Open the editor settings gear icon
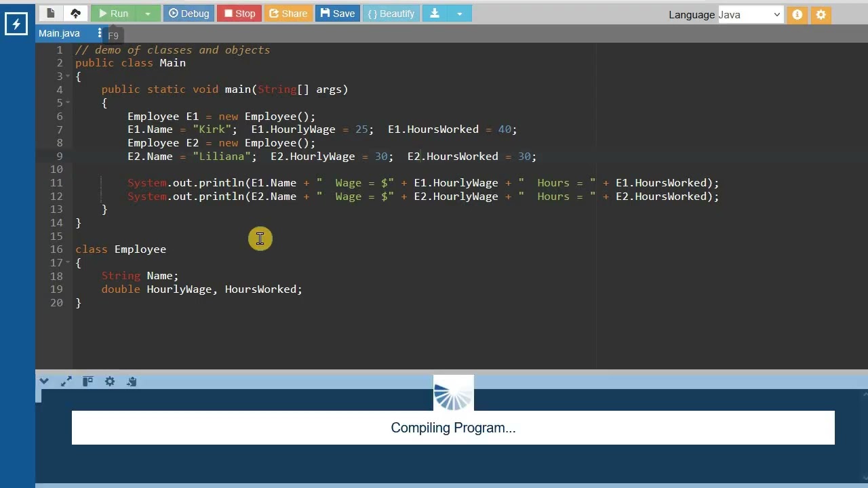The width and height of the screenshot is (868, 488). pyautogui.click(x=821, y=14)
